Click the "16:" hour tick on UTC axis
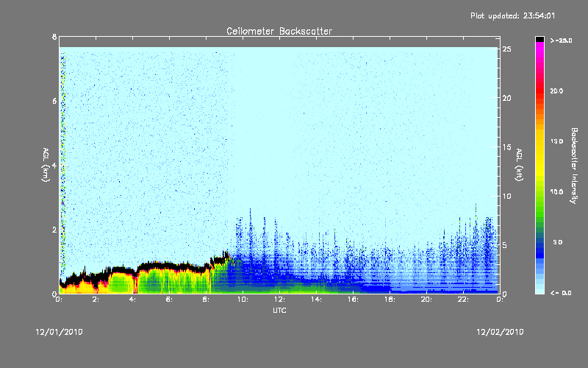 354,300
